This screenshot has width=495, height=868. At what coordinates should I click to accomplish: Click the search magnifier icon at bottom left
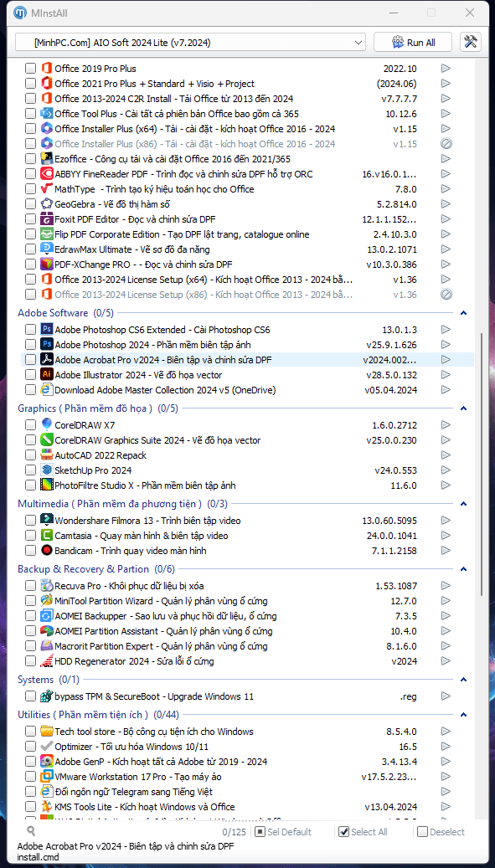[31, 831]
